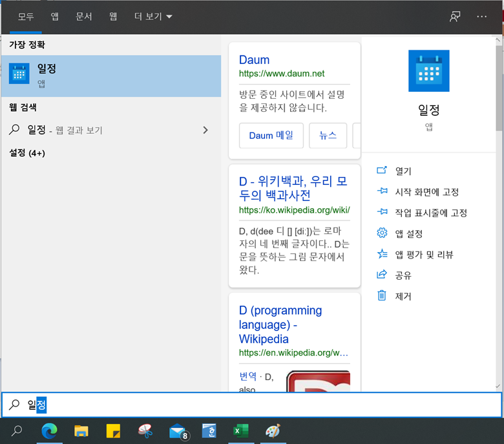Select 시작 화면에 고정 option

(427, 191)
